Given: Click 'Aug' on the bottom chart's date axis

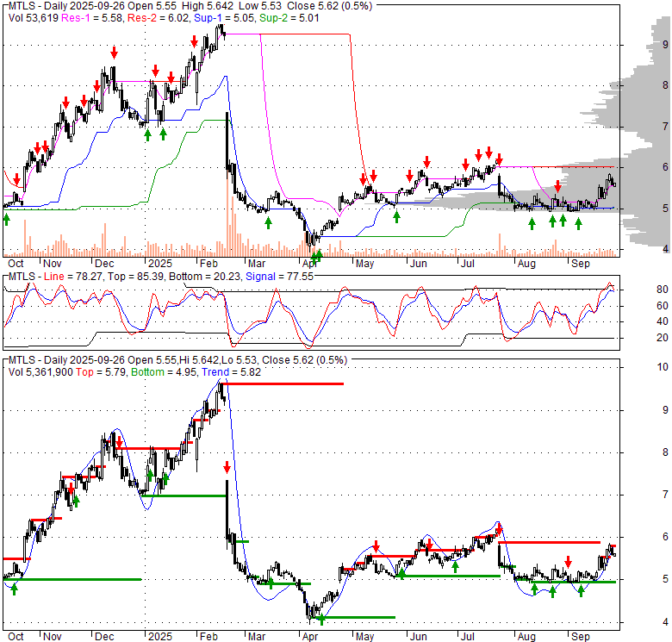Looking at the screenshot, I should (x=526, y=637).
